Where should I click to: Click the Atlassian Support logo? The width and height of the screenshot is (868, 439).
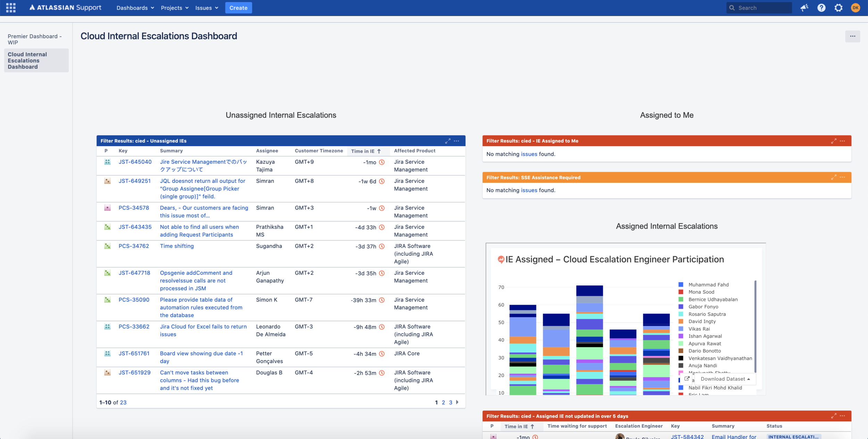(65, 8)
